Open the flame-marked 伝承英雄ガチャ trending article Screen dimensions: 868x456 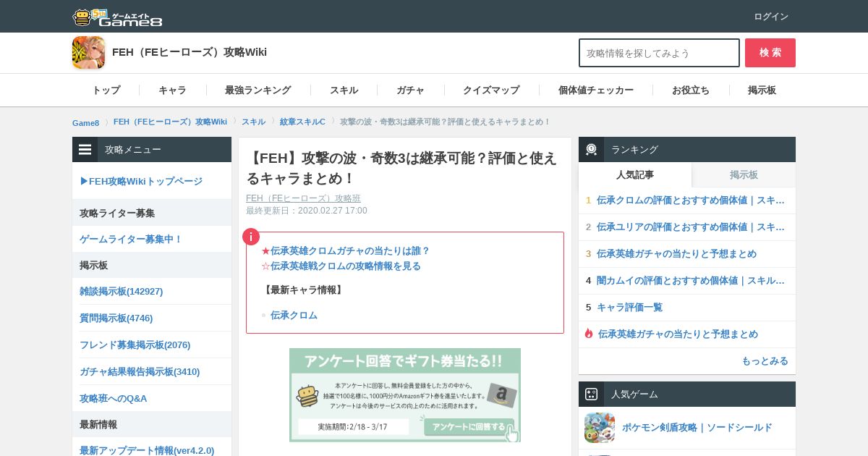(x=678, y=334)
